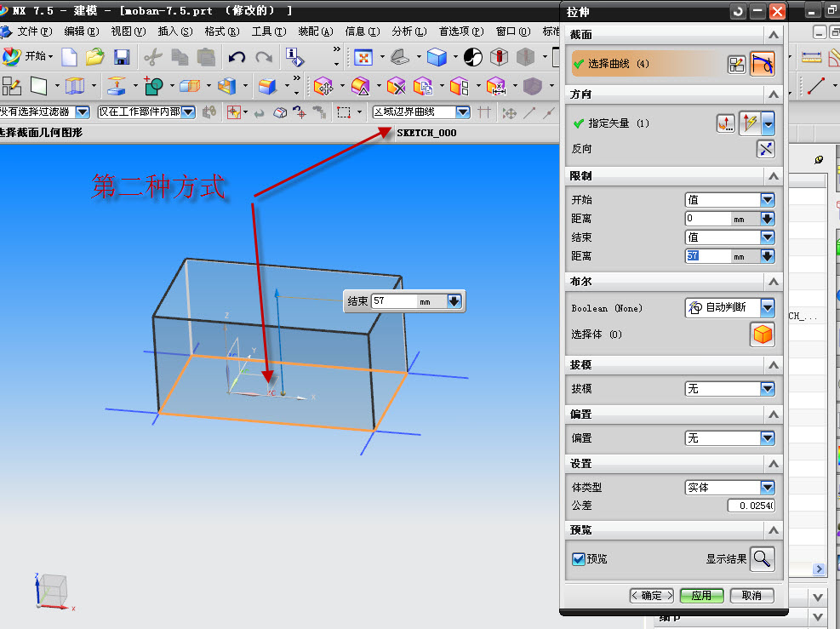Click the Move Face icon
Screen dimensions: 840x629
323,86
